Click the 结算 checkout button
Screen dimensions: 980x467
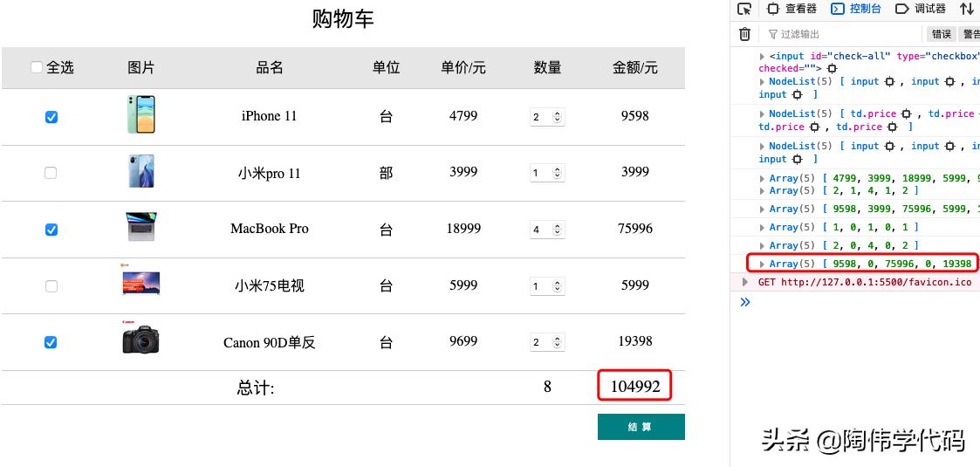tap(641, 426)
